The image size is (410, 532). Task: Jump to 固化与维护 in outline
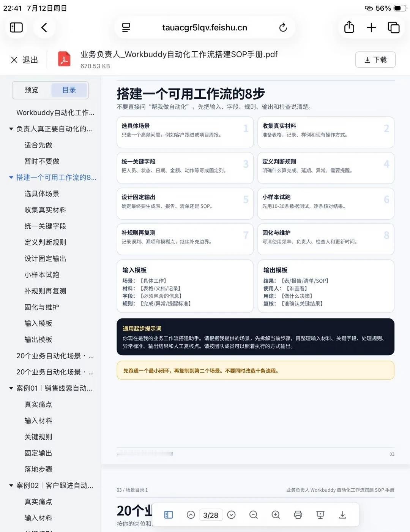42,307
